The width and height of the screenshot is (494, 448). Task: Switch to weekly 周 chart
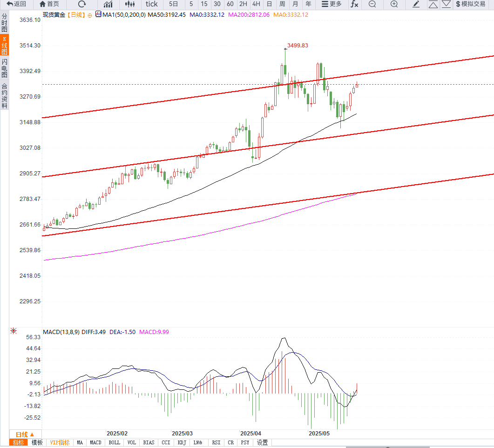(x=282, y=4)
